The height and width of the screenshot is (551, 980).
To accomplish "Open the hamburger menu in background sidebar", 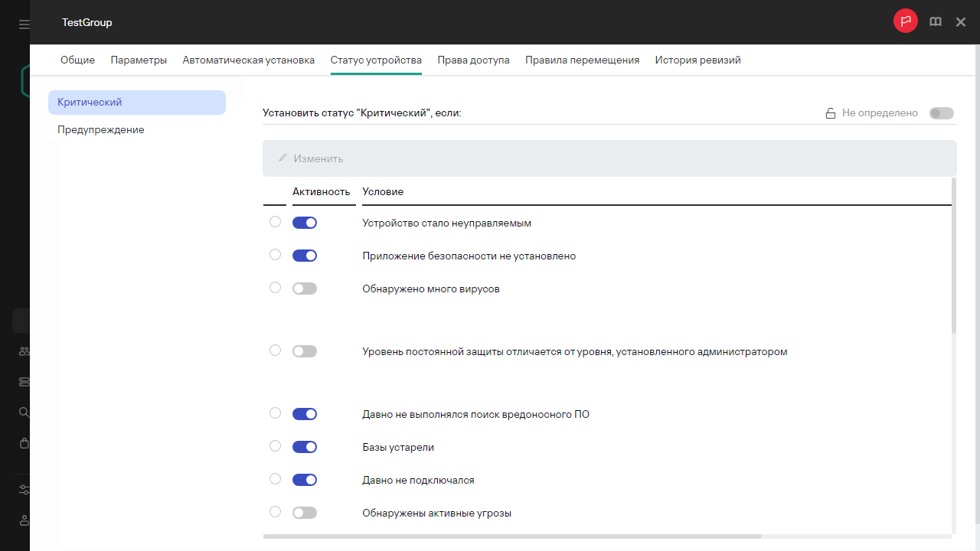I will point(24,24).
